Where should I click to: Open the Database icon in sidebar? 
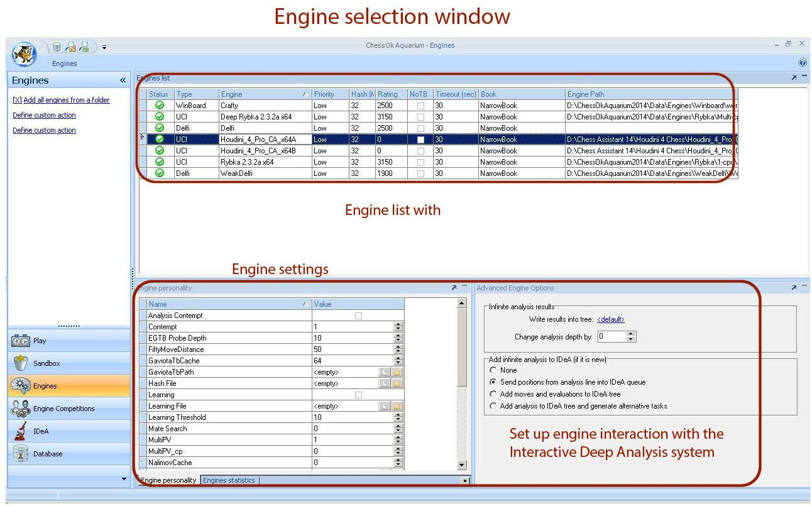pos(21,454)
